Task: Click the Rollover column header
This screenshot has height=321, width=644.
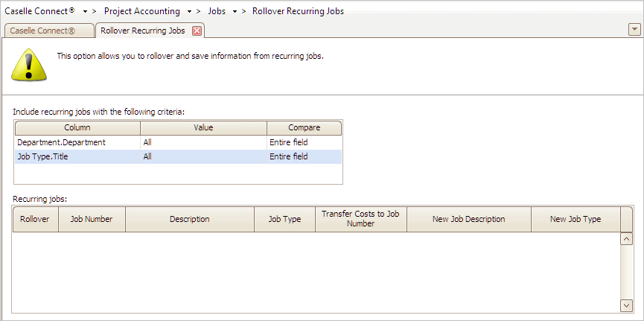Action: (x=35, y=220)
